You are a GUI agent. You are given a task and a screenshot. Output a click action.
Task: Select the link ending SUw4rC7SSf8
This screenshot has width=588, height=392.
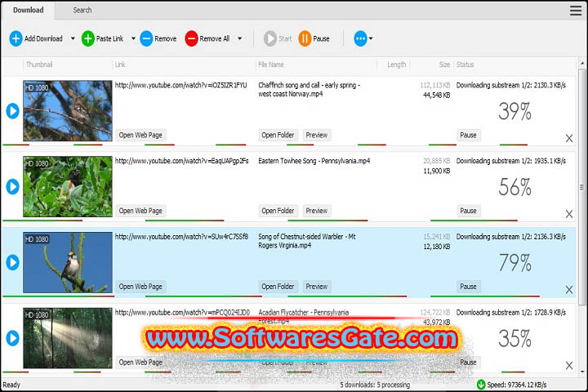pyautogui.click(x=181, y=237)
